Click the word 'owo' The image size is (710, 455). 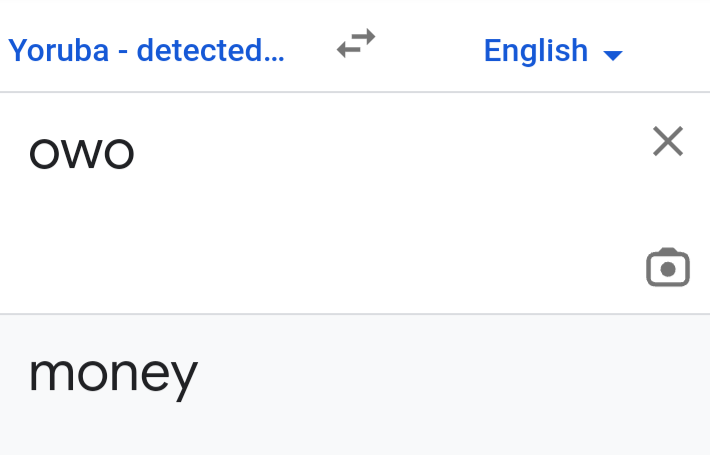[82, 153]
